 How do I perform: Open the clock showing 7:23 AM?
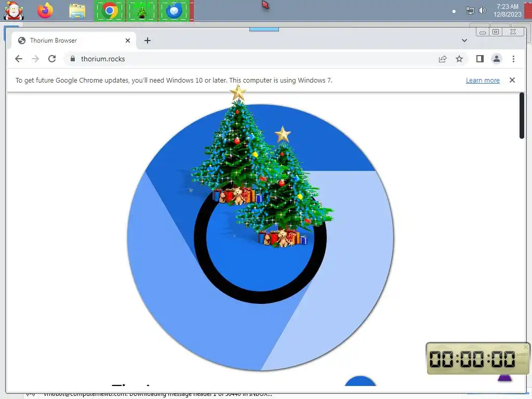pyautogui.click(x=507, y=10)
